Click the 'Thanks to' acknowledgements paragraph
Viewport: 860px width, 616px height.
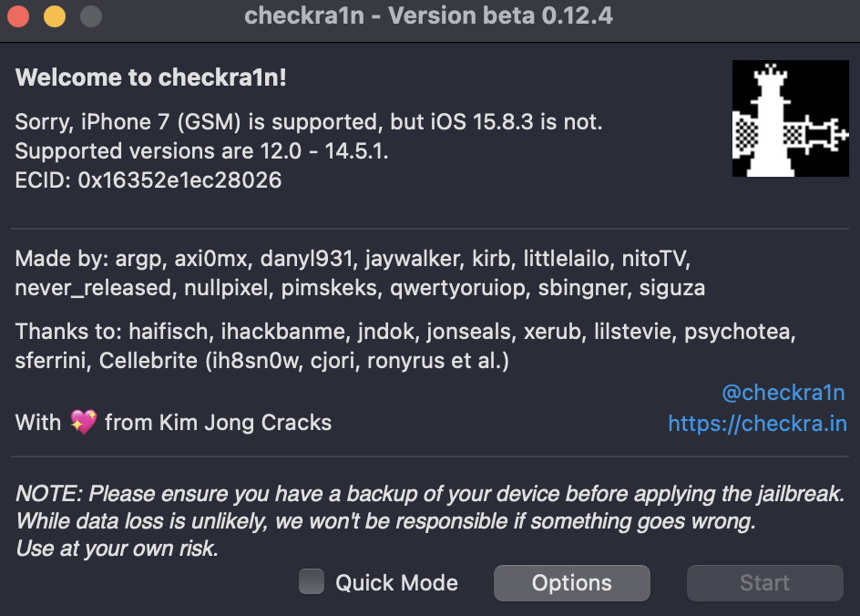pyautogui.click(x=405, y=346)
